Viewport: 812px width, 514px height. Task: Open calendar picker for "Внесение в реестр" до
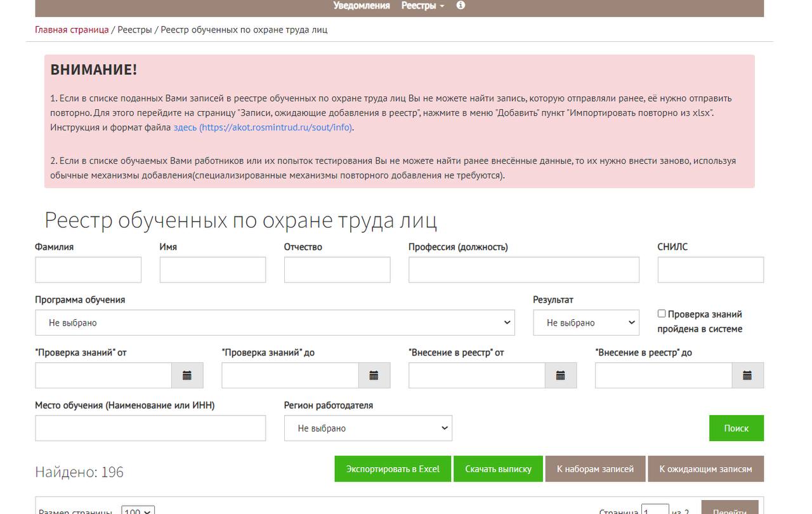[747, 376]
